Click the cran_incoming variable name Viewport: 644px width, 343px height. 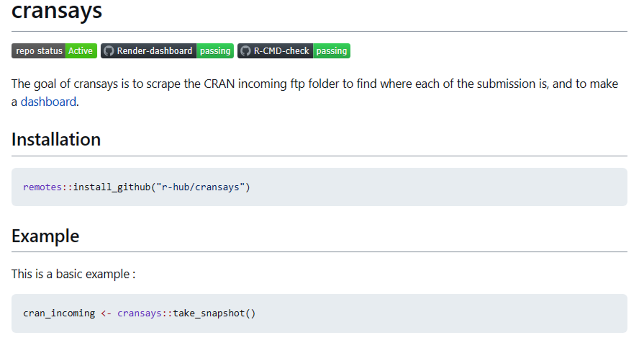[x=59, y=313]
